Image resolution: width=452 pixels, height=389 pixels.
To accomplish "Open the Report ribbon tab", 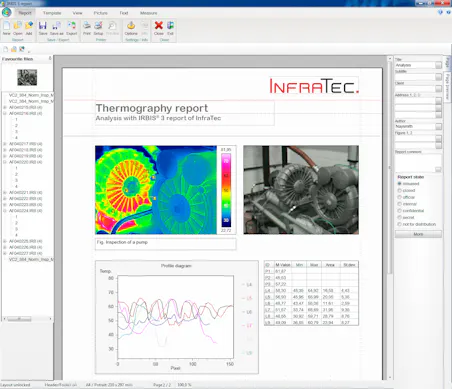I will click(x=25, y=13).
